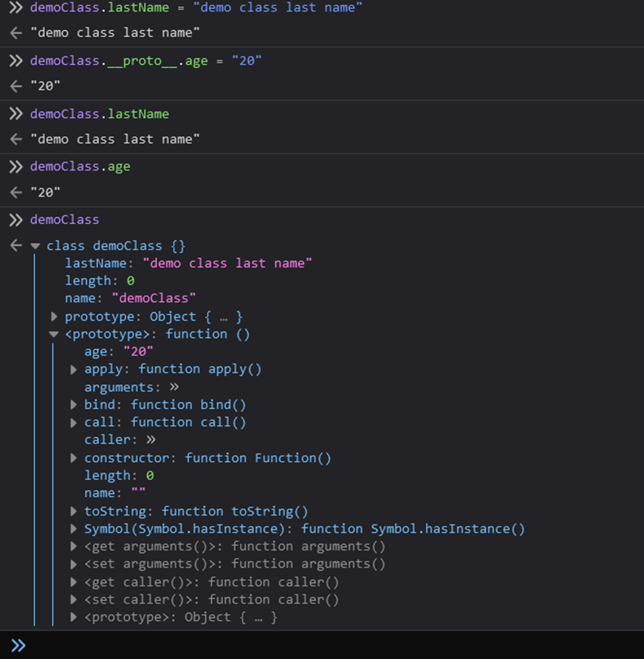This screenshot has width=644, height=659.
Task: Expand toString: function toString() entry
Action: [x=73, y=512]
